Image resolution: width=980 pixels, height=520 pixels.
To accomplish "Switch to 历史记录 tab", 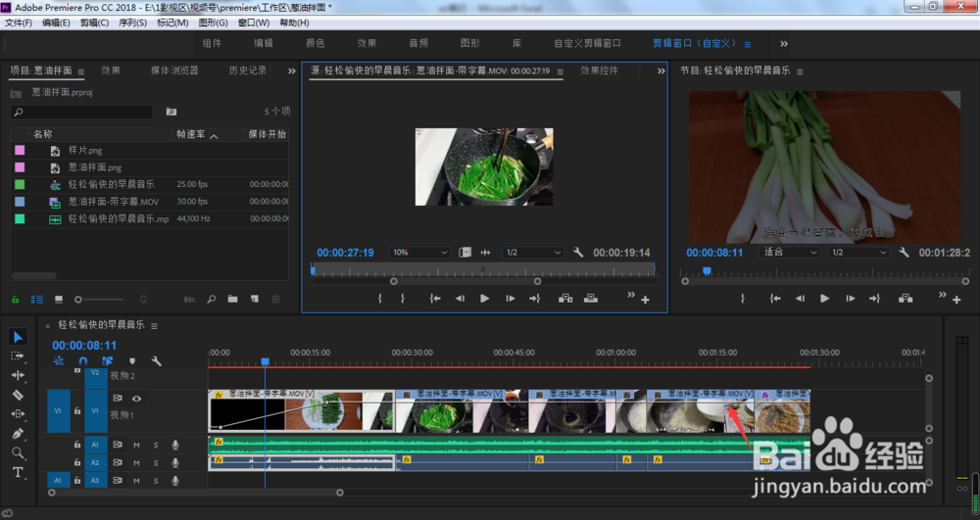I will (x=248, y=71).
